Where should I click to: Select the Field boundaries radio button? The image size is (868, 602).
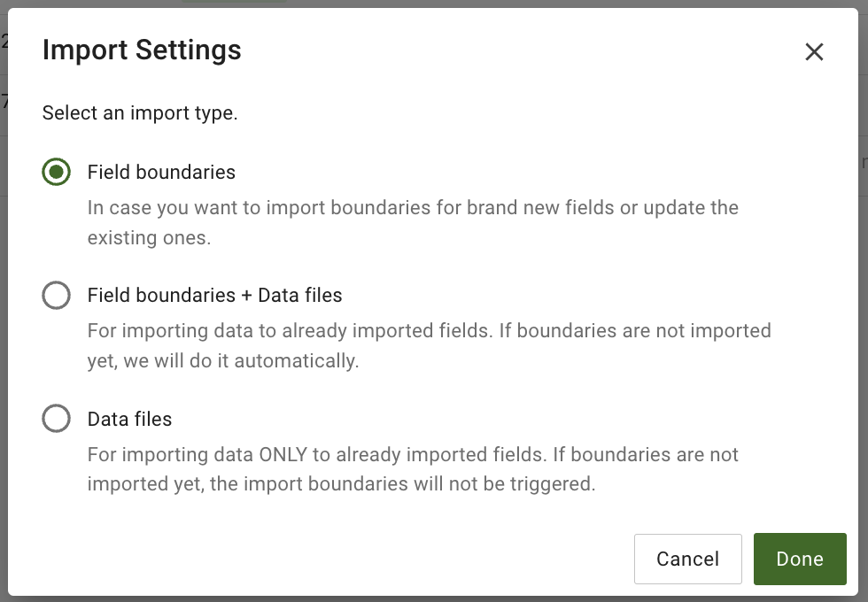(x=56, y=172)
